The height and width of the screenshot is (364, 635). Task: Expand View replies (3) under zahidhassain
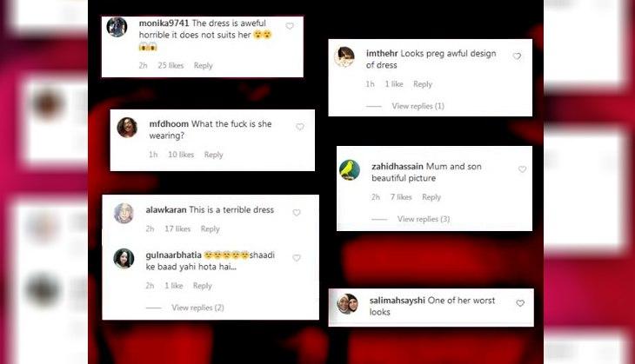click(424, 219)
